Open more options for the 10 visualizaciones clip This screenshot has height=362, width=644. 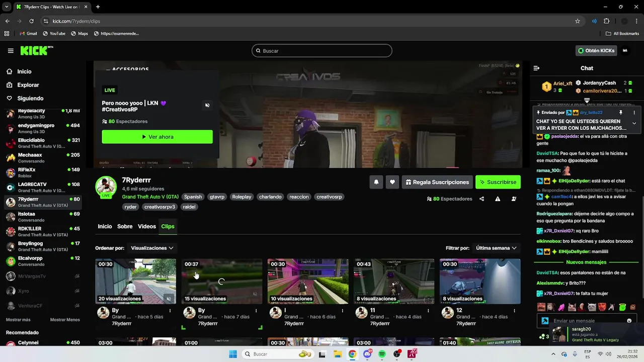point(342,311)
